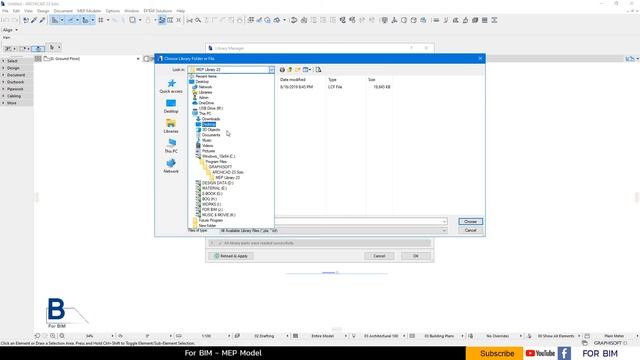The width and height of the screenshot is (640, 360).
Task: Click the back navigation icon in file dialog
Action: [282, 70]
